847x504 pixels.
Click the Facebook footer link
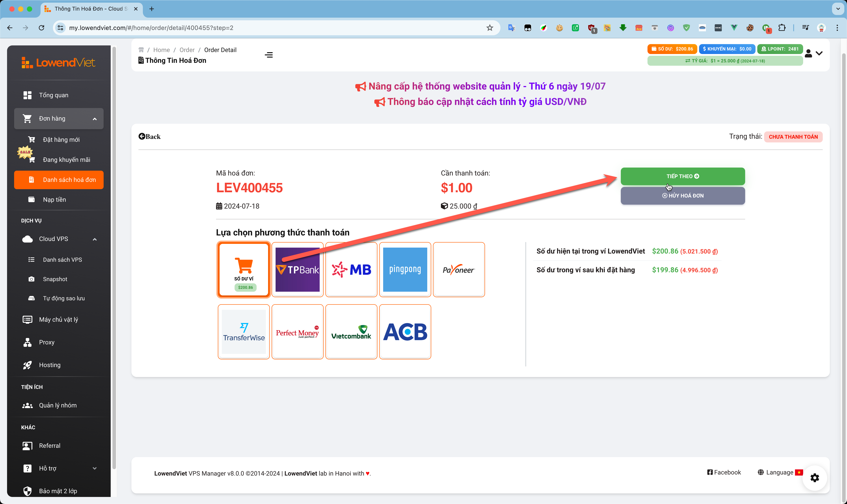[x=724, y=472]
